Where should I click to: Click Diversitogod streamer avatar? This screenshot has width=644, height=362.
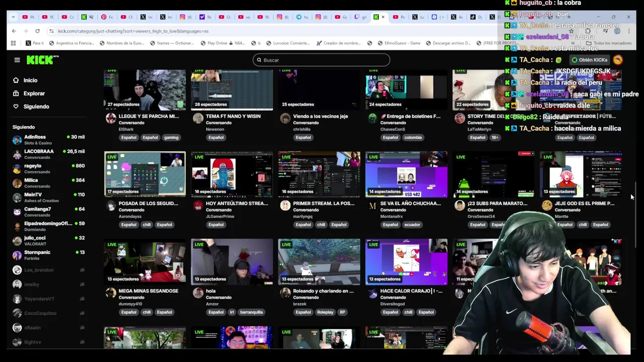372,293
